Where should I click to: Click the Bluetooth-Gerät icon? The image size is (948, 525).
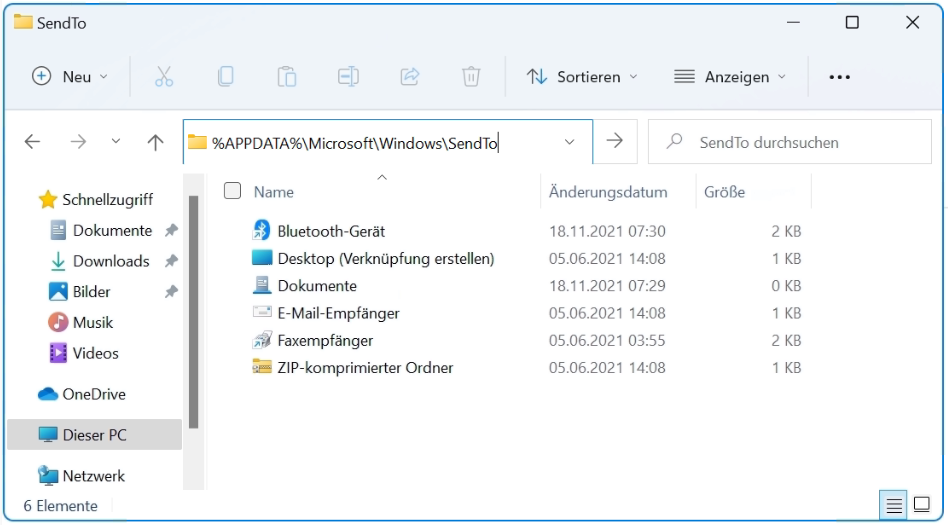pos(261,230)
